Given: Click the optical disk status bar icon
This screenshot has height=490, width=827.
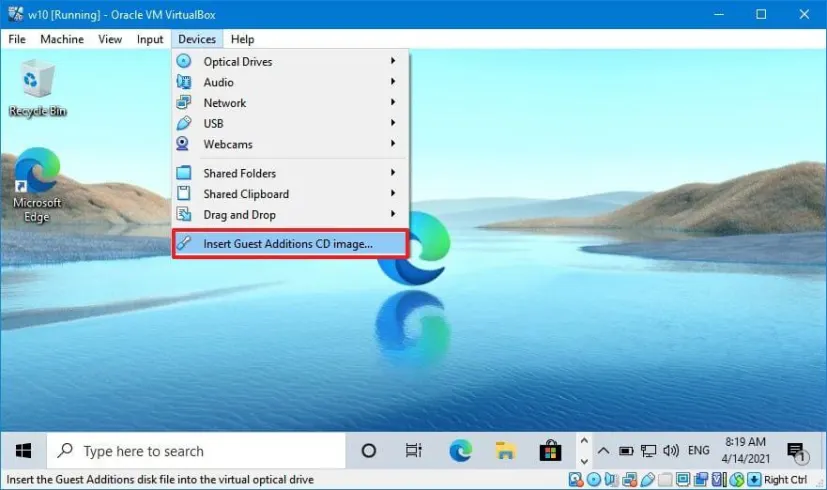Looking at the screenshot, I should (595, 480).
